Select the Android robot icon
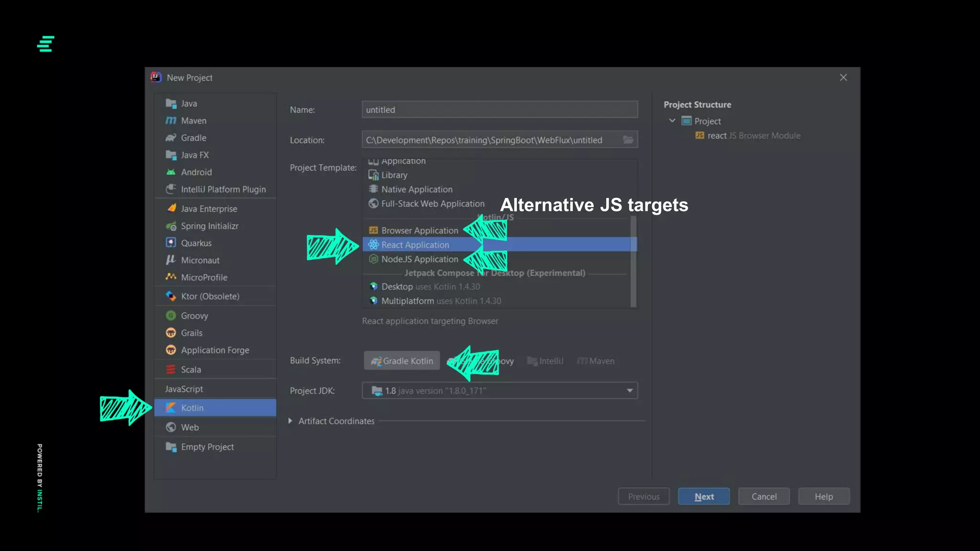 coord(171,172)
